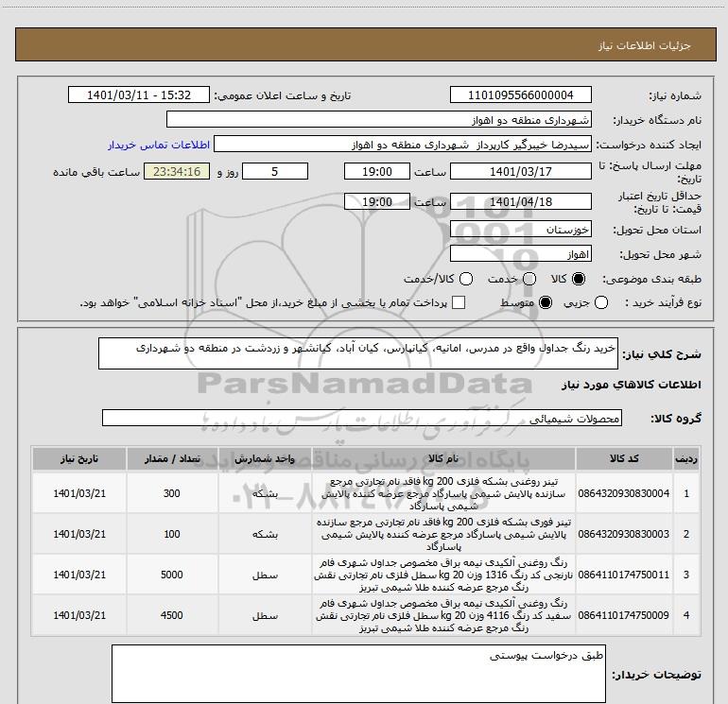Click the delivery city field اهواز
728x704 pixels.
520,253
